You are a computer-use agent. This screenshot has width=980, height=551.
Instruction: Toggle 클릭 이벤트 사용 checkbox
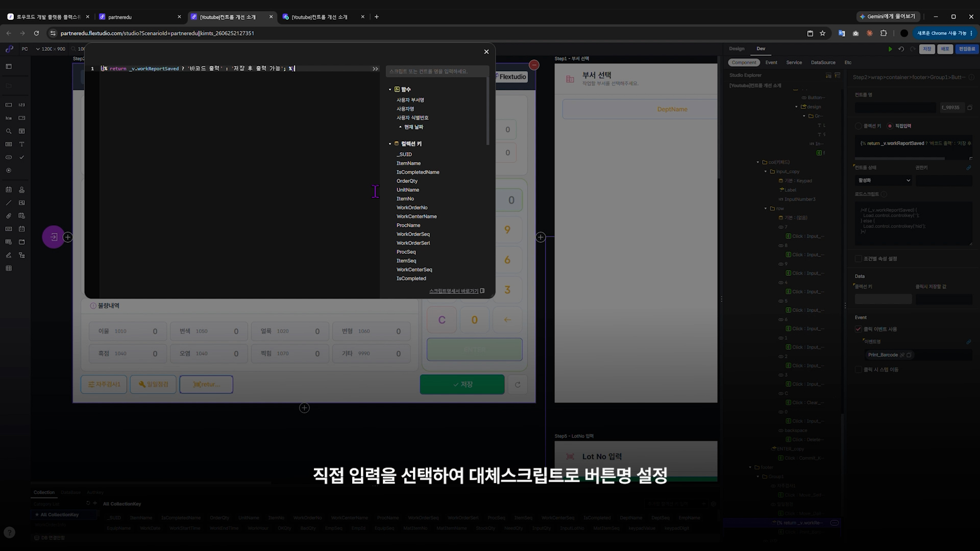click(x=859, y=329)
